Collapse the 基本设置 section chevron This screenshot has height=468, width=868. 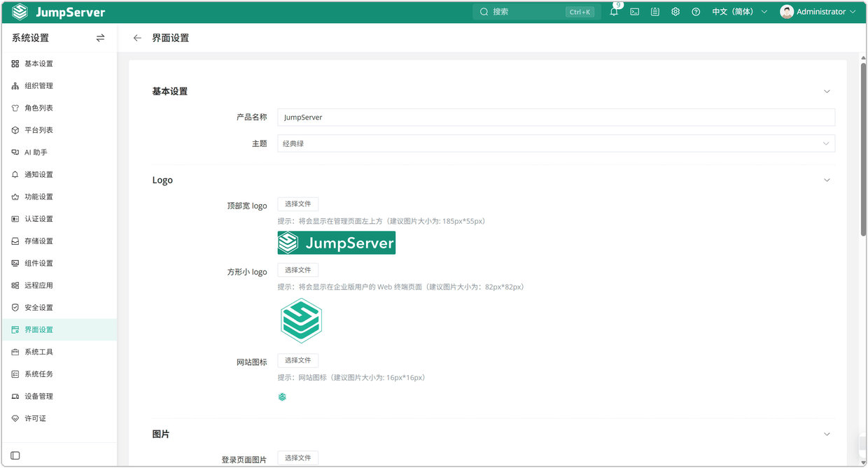pyautogui.click(x=827, y=92)
